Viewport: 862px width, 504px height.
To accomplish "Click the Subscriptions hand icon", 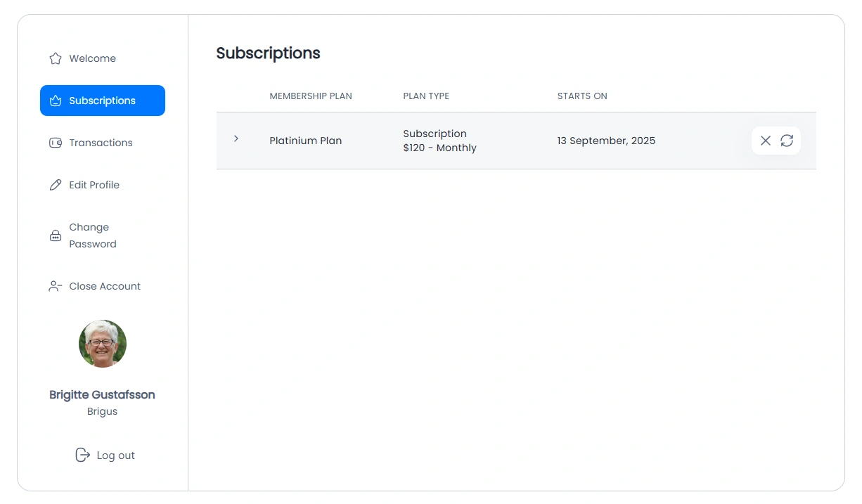I will click(56, 100).
